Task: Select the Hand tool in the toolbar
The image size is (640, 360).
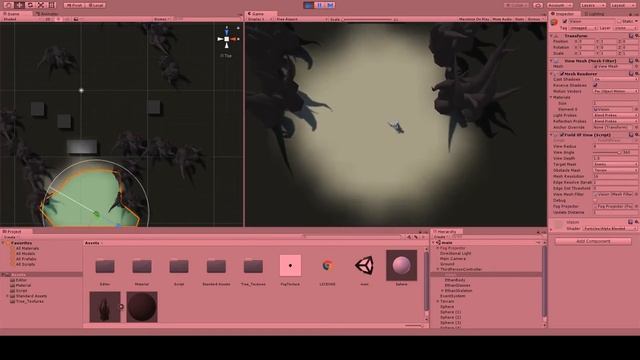Action: click(9, 5)
